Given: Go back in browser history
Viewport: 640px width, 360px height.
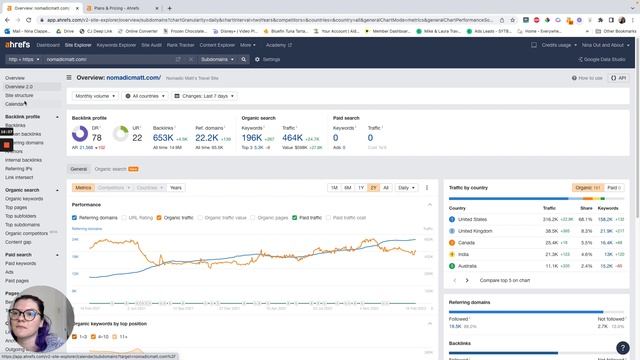Looking at the screenshot, I should [7, 20].
